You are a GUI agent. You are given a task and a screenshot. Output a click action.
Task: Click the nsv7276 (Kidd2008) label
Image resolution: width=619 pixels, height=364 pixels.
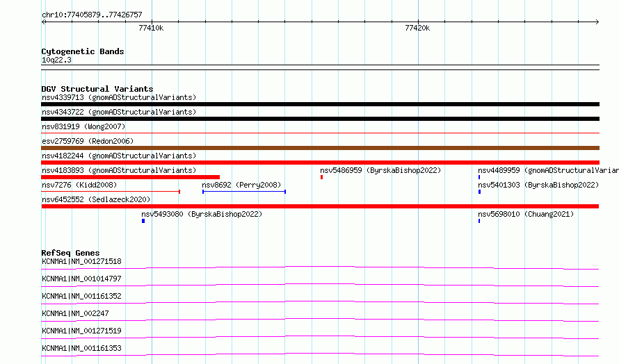79,185
